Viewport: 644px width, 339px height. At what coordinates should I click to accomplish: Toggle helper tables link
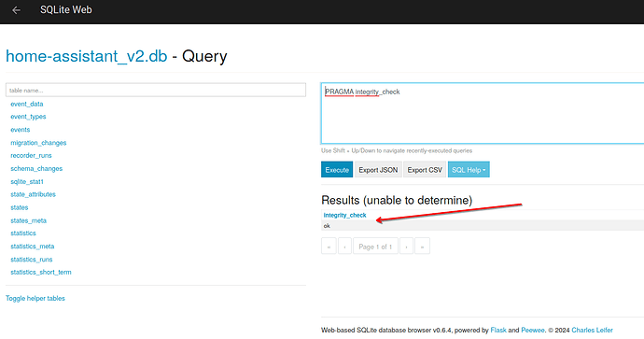(x=35, y=298)
